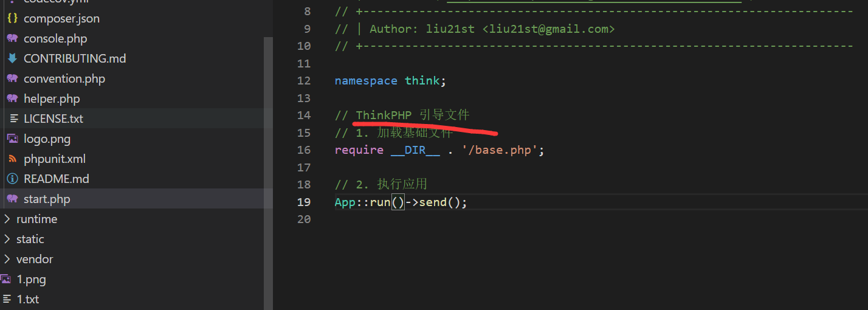
Task: Click the 'require' keyword on line 16
Action: pos(359,150)
